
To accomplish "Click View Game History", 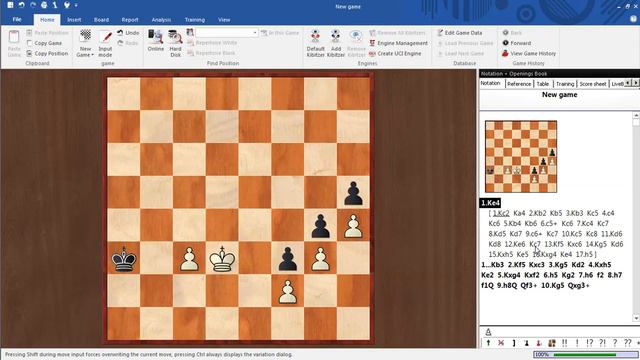I will click(529, 53).
